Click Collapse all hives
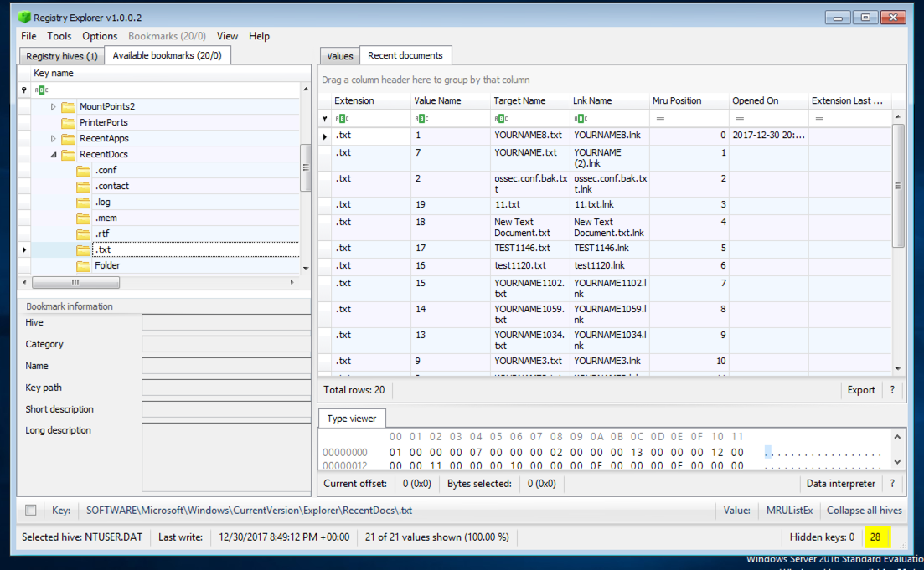The width and height of the screenshot is (924, 570). pos(864,511)
